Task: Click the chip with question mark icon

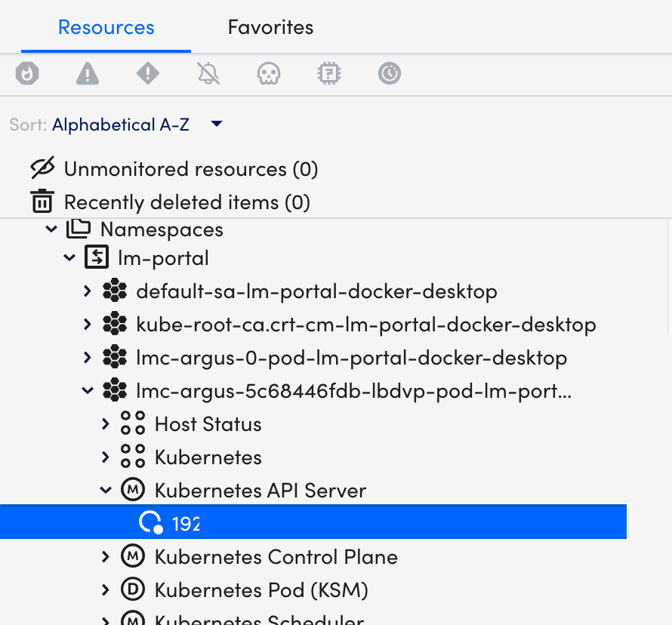Action: pyautogui.click(x=329, y=73)
